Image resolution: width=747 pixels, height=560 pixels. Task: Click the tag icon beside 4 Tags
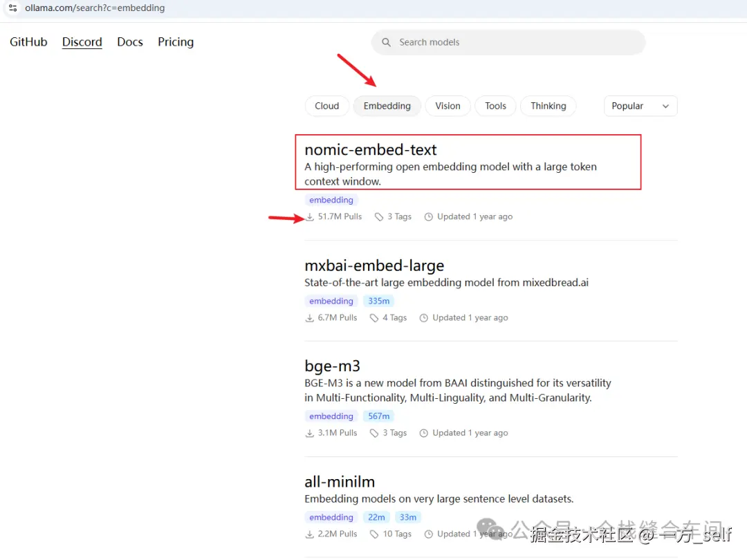click(x=374, y=318)
